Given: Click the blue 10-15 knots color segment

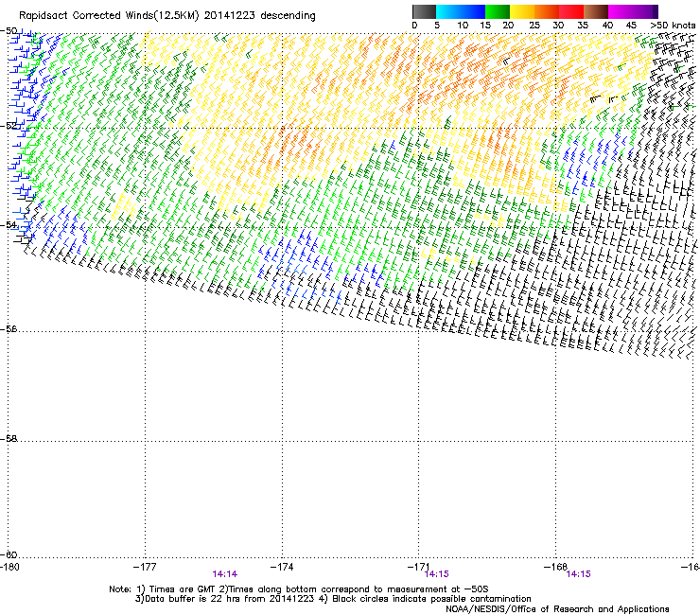Looking at the screenshot, I should tap(473, 11).
